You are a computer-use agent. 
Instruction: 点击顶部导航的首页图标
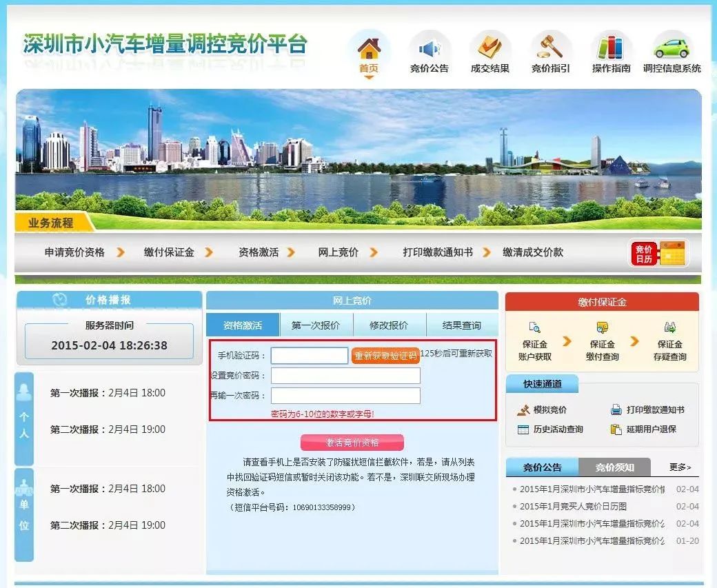click(369, 48)
